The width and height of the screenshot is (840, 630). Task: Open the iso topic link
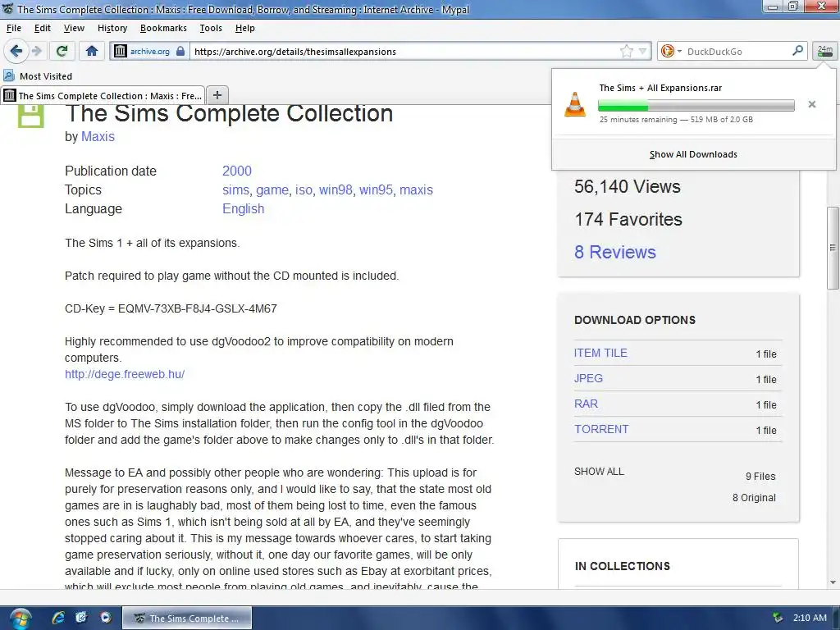click(x=304, y=190)
